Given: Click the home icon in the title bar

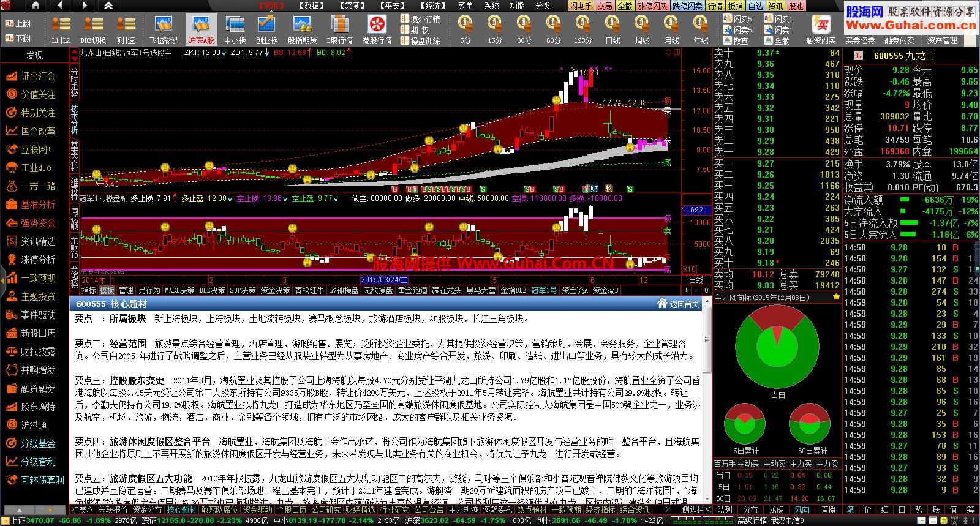Looking at the screenshot, I should pyautogui.click(x=36, y=6).
